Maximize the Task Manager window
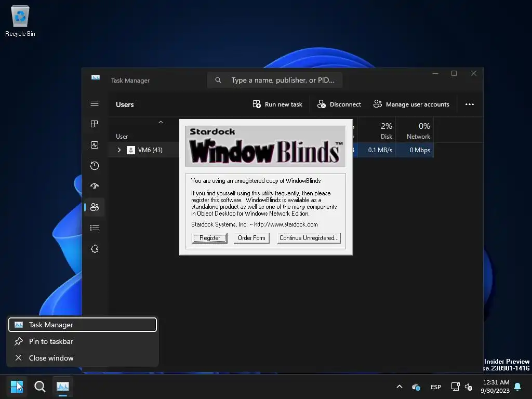 (454, 73)
